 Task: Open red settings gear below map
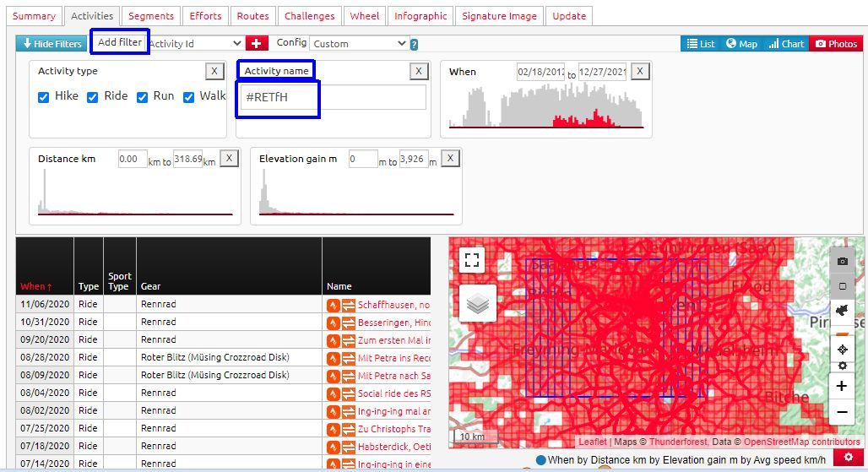click(848, 458)
